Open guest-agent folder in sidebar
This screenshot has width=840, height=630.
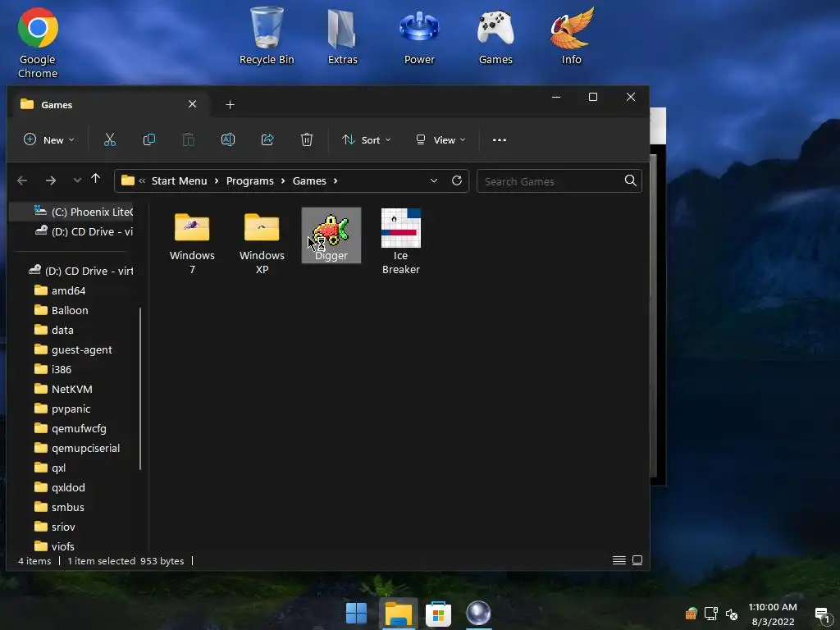pyautogui.click(x=73, y=349)
